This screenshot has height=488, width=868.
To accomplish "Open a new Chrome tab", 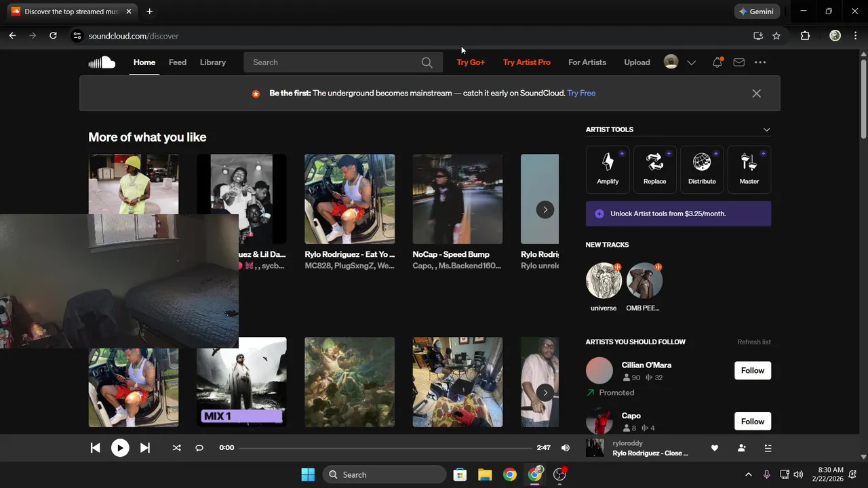I will [149, 12].
